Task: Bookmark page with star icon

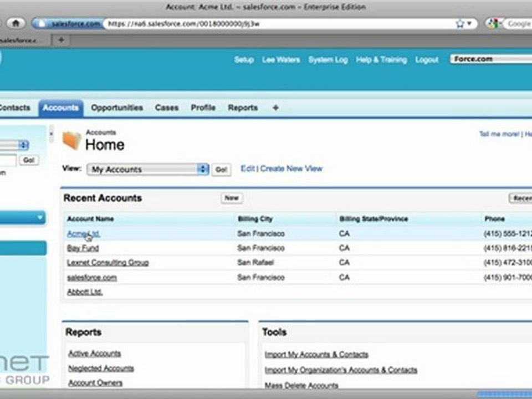Action: pyautogui.click(x=460, y=24)
